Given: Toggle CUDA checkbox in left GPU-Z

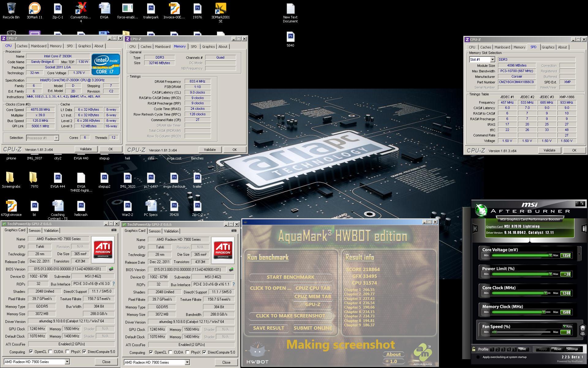Looking at the screenshot, I should (x=51, y=352).
